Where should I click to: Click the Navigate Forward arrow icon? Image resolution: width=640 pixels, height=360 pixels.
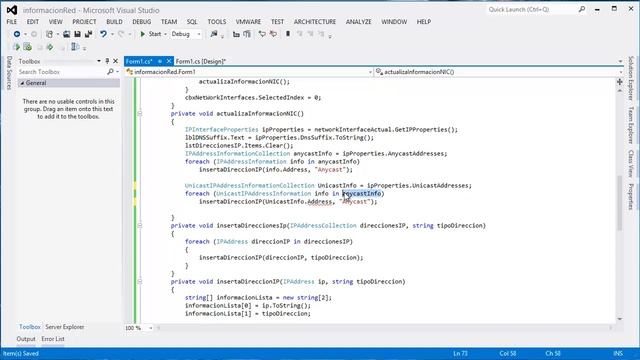pyautogui.click(x=34, y=34)
